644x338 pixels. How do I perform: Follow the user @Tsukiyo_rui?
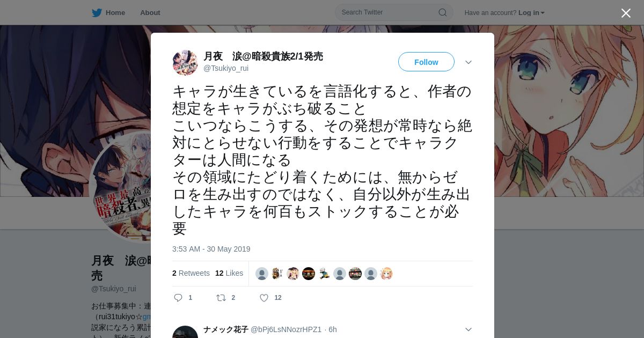tap(426, 62)
